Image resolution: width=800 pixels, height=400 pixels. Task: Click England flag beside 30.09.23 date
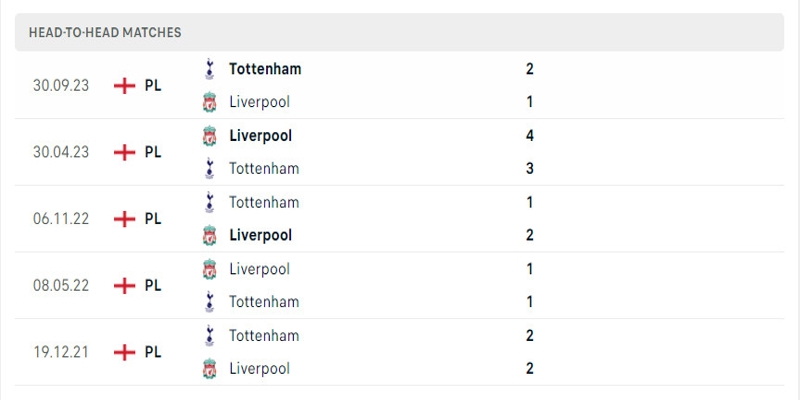pyautogui.click(x=125, y=86)
